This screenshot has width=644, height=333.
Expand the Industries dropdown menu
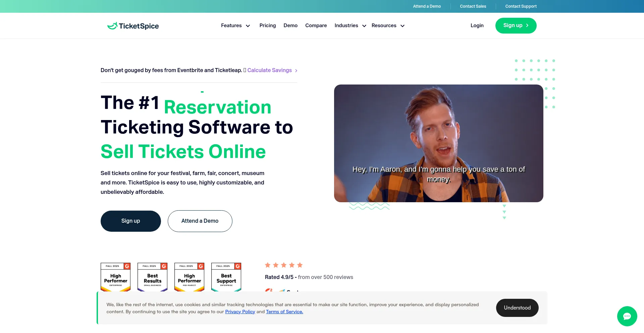click(350, 25)
